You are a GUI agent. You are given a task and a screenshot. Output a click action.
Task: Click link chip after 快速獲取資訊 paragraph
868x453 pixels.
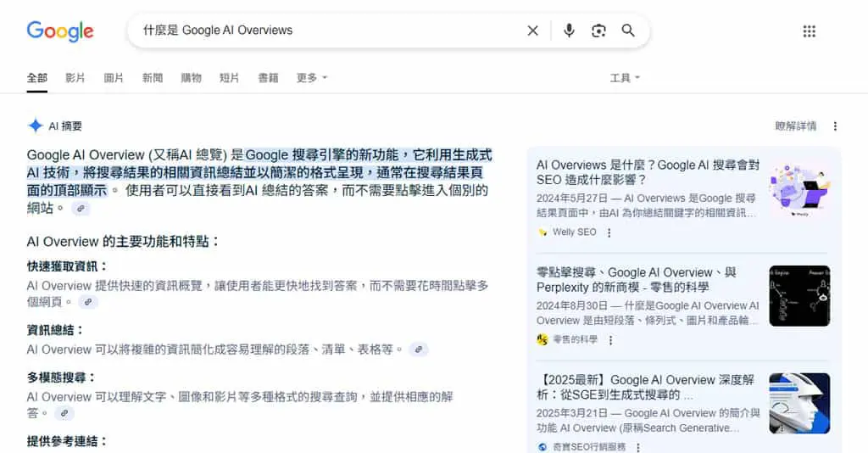click(x=88, y=302)
